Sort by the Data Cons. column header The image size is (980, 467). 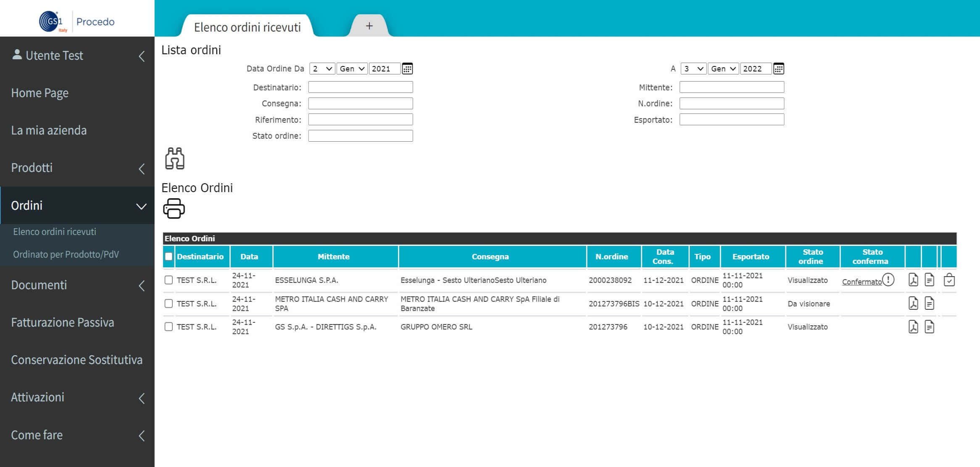665,256
